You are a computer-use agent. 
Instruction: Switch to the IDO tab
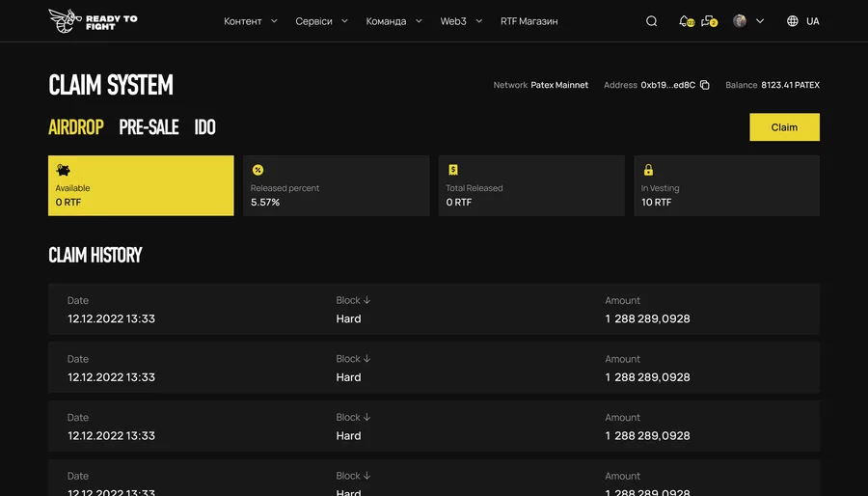tap(204, 127)
